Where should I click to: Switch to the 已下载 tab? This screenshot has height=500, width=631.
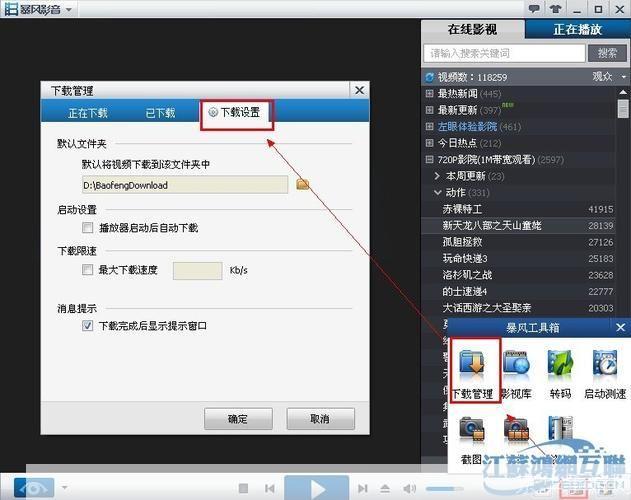160,113
